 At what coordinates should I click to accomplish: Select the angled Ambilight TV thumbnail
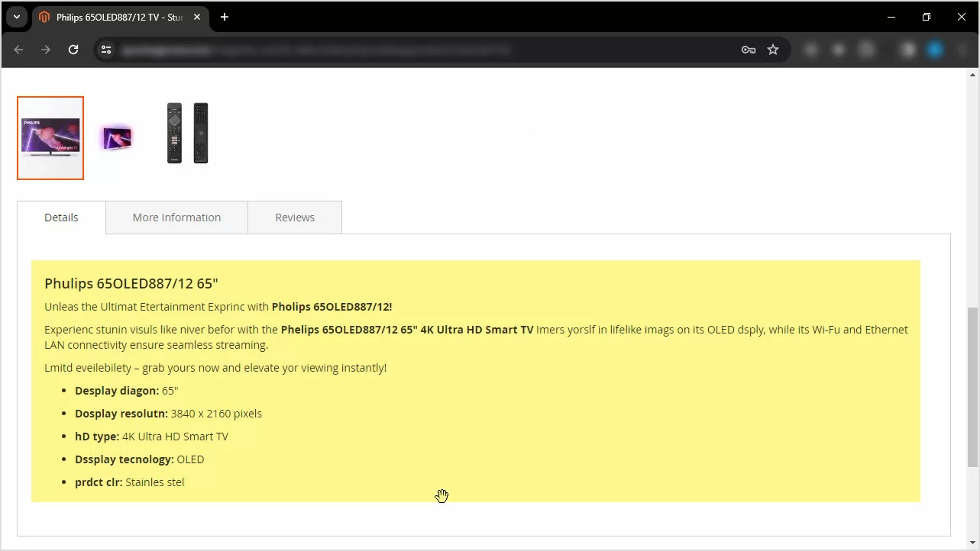[x=117, y=138]
